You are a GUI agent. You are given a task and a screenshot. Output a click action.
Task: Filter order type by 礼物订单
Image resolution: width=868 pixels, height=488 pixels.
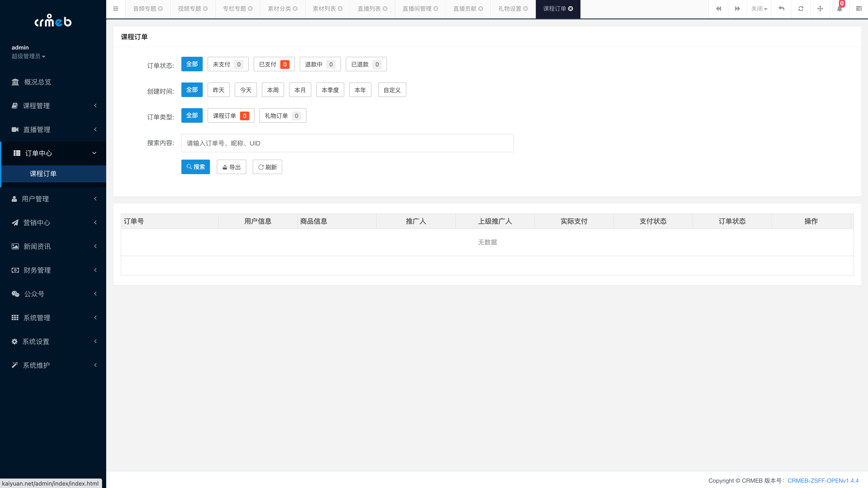click(283, 115)
